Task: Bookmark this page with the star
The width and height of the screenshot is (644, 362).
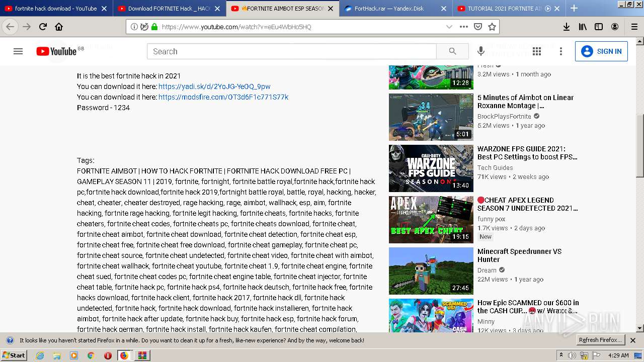Action: [492, 27]
